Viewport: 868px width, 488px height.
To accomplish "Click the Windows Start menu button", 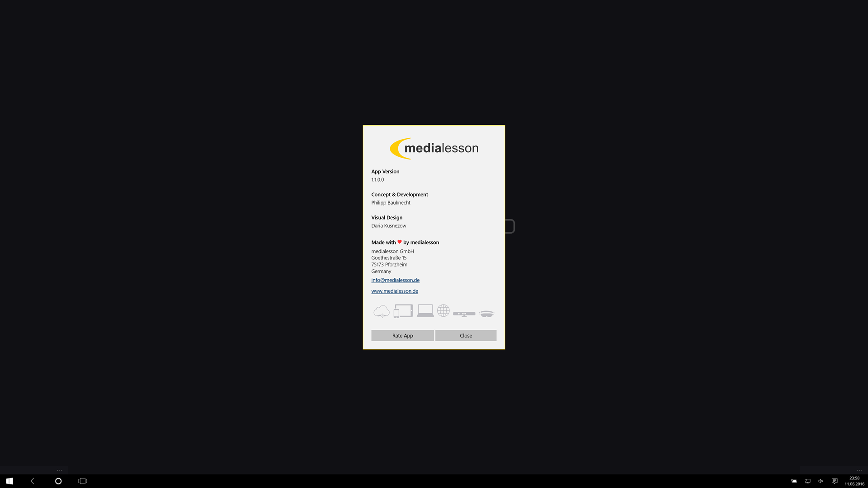I will tap(10, 481).
